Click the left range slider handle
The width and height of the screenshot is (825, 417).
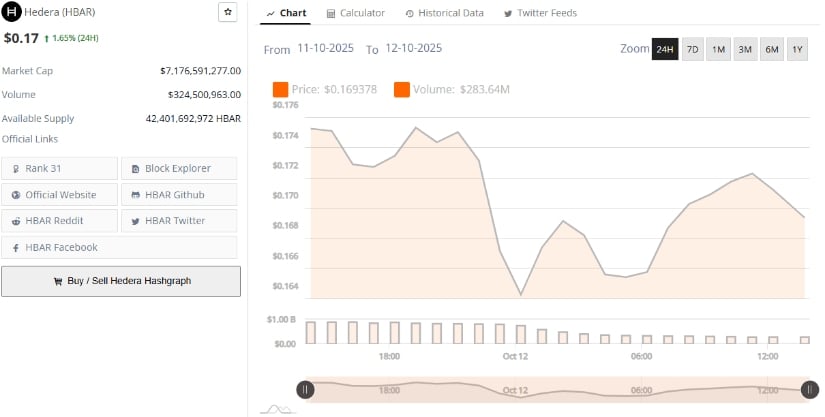click(305, 390)
